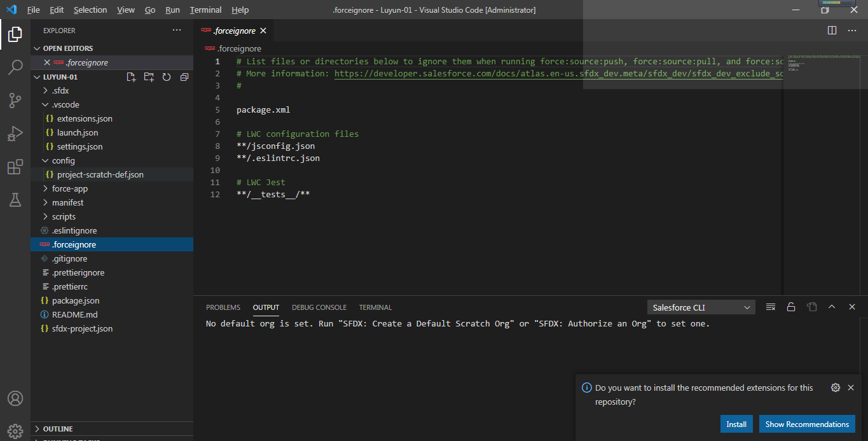Clear the Output panel contents
This screenshot has width=868, height=441.
pyautogui.click(x=770, y=306)
